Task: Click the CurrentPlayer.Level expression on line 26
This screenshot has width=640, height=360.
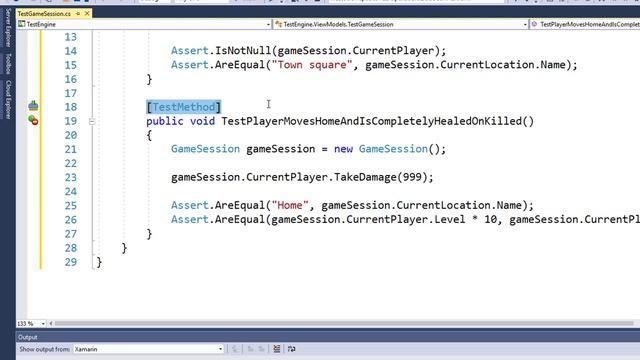Action: [x=405, y=220]
